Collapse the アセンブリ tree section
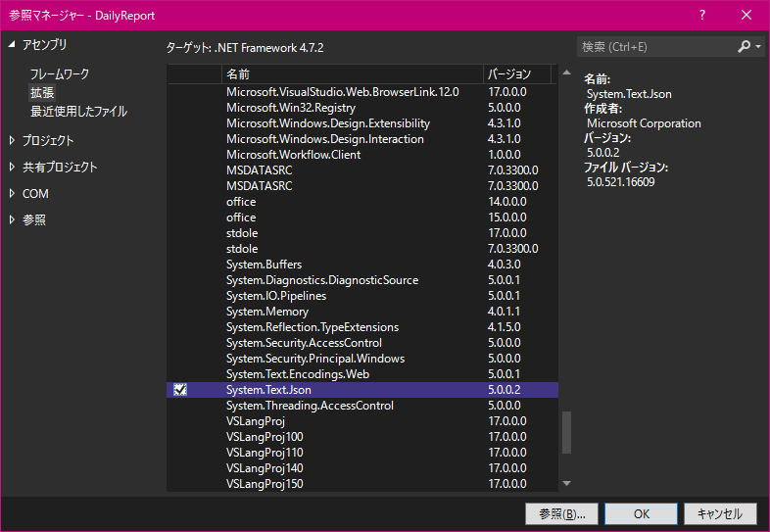770x532 pixels. coord(12,44)
